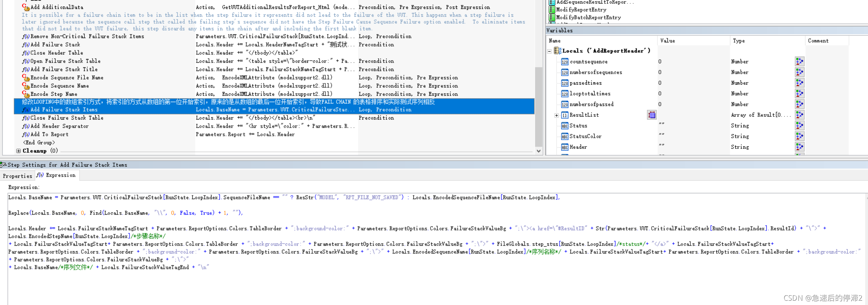Click the f(x) icon of Close Header Table

click(x=26, y=53)
